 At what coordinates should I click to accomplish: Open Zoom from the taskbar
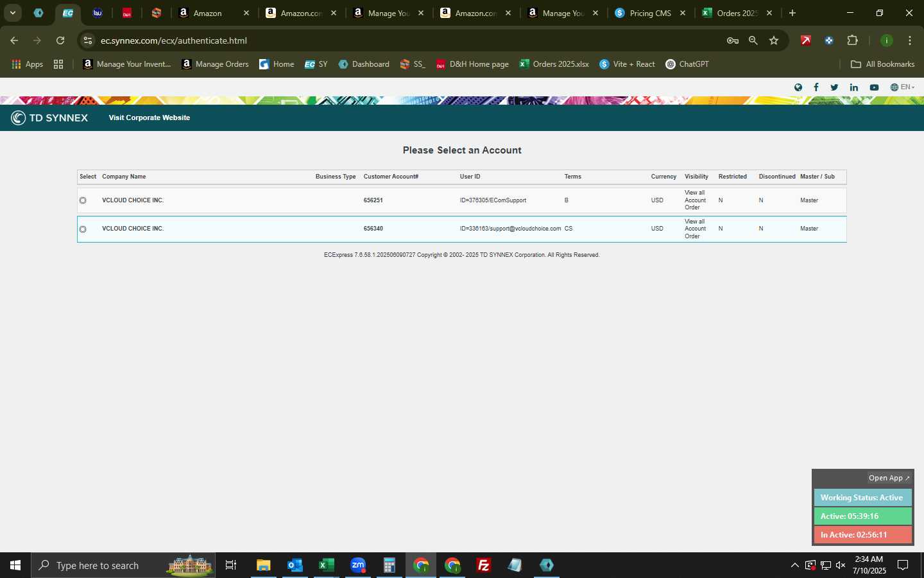pos(357,565)
